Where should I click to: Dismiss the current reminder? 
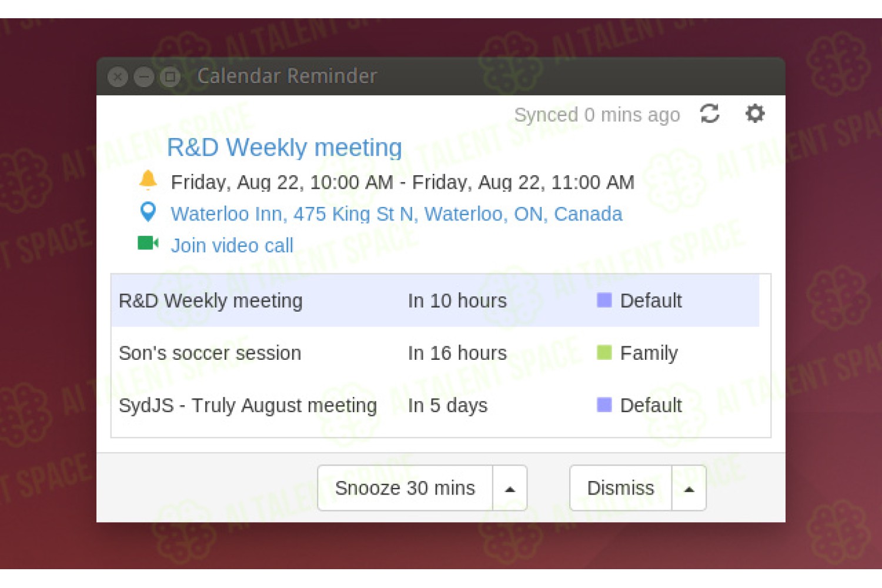[x=621, y=488]
